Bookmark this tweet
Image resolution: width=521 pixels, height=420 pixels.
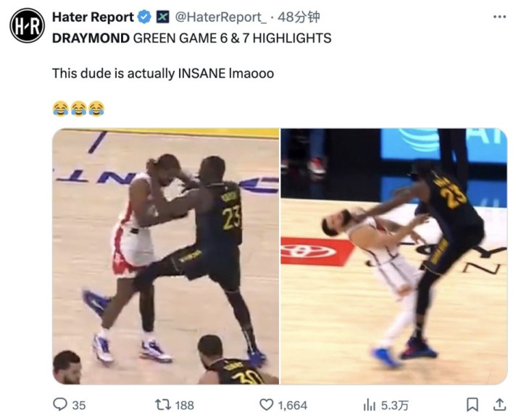coord(472,404)
